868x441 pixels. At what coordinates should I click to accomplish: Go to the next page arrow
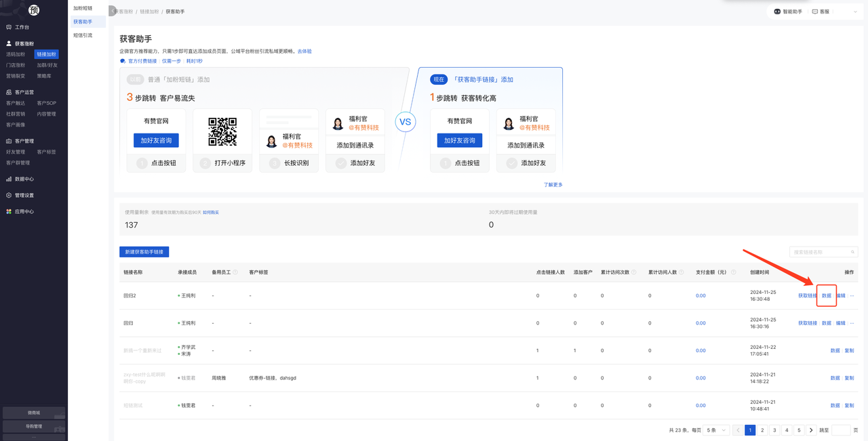click(811, 430)
